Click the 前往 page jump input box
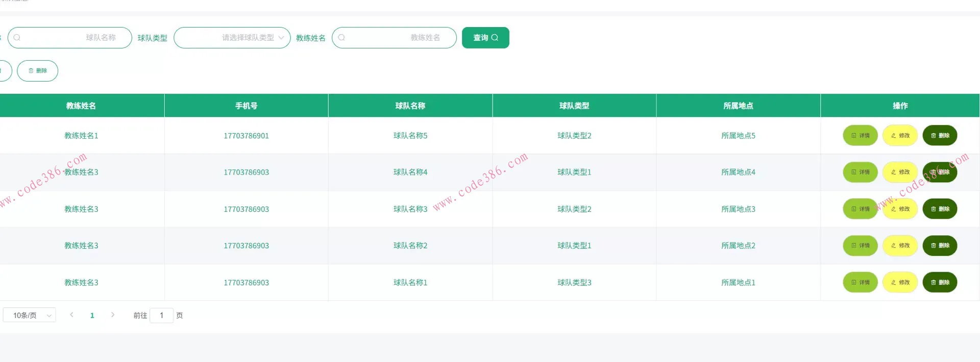 point(161,316)
